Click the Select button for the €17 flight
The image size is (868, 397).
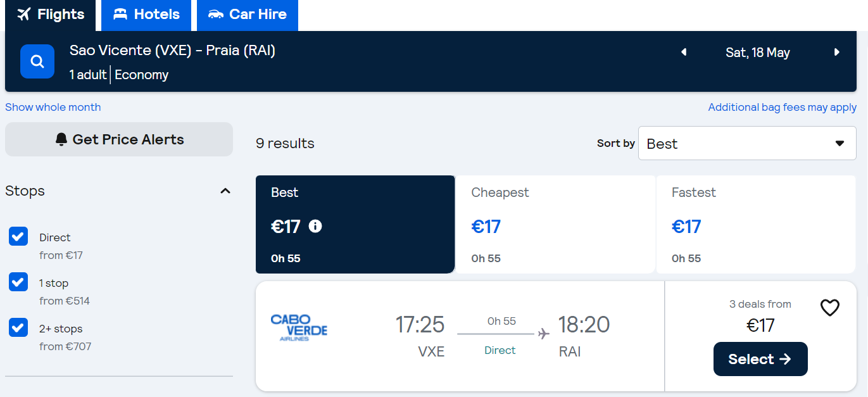(760, 359)
